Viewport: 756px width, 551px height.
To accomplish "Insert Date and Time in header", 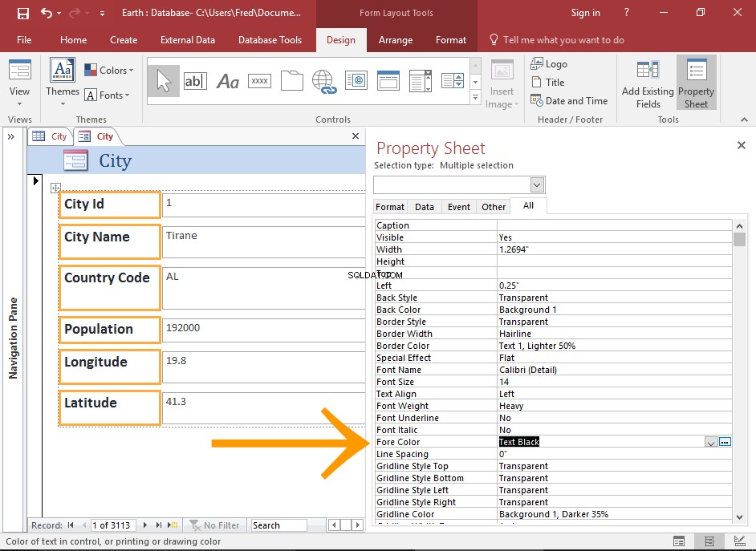I will tap(569, 101).
